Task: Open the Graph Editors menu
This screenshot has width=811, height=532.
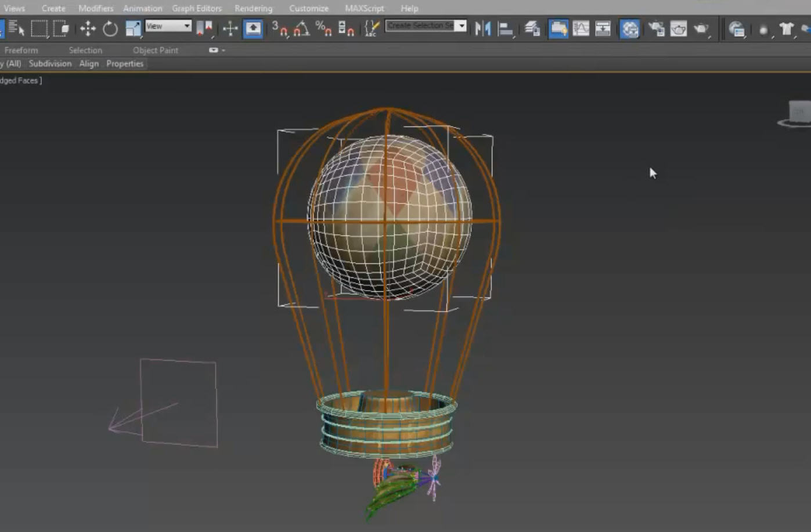Action: [197, 8]
